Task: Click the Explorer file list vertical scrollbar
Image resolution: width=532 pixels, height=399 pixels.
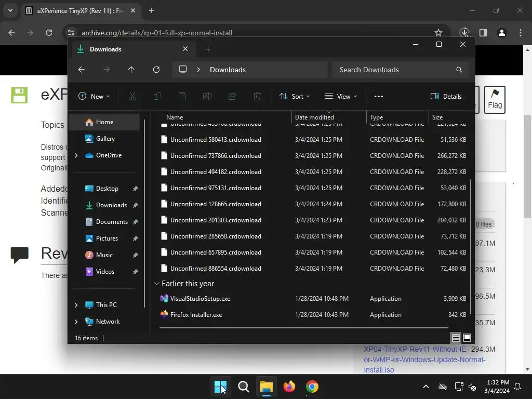Action: tap(471, 247)
